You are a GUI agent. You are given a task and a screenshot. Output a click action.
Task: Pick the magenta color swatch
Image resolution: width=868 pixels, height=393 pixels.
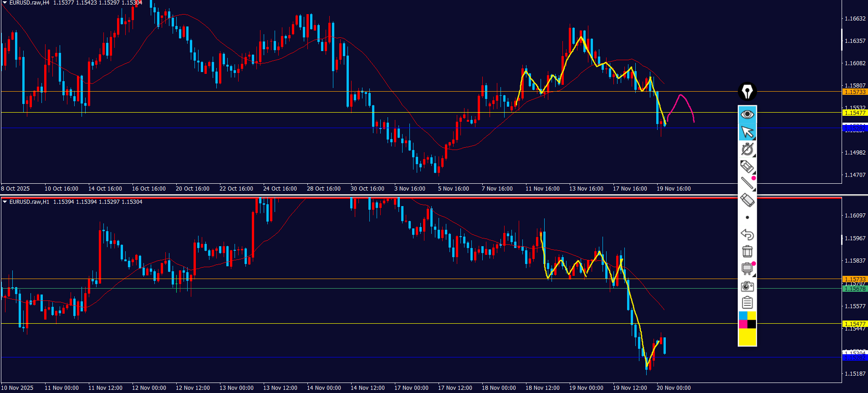click(x=743, y=324)
